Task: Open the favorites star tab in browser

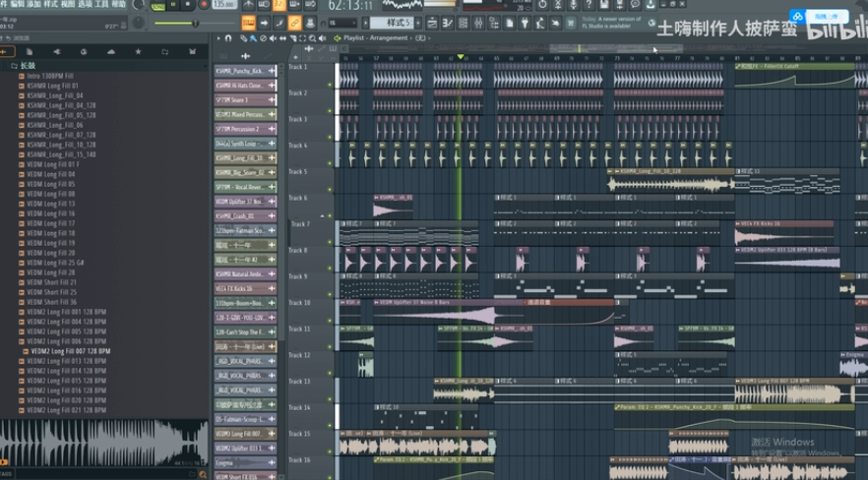Action: 137,51
